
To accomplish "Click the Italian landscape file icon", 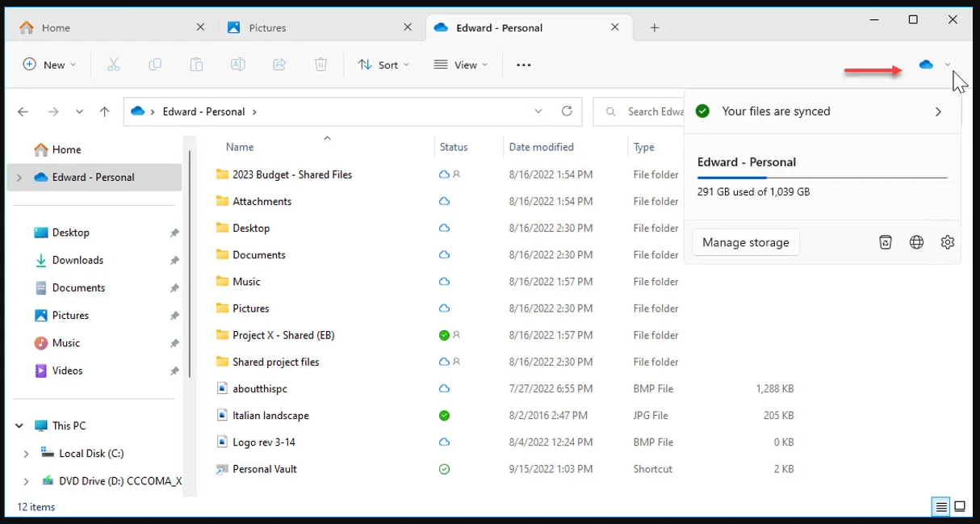I will point(223,415).
